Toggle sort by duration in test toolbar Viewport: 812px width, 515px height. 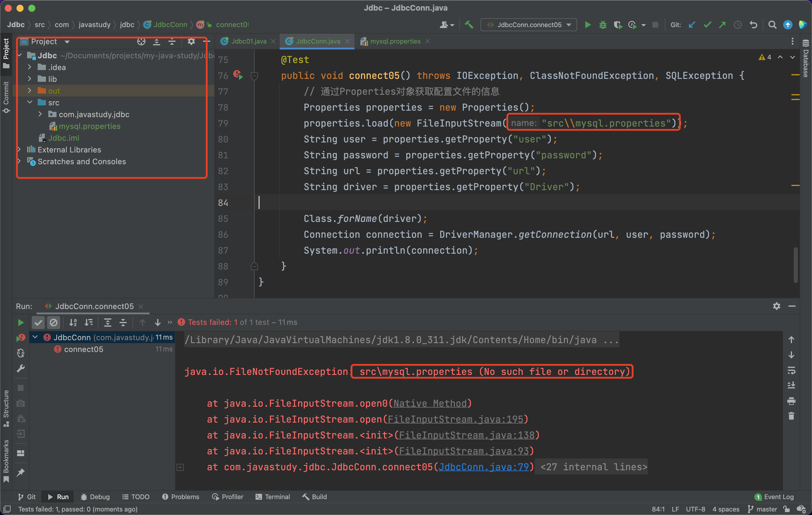(x=88, y=323)
